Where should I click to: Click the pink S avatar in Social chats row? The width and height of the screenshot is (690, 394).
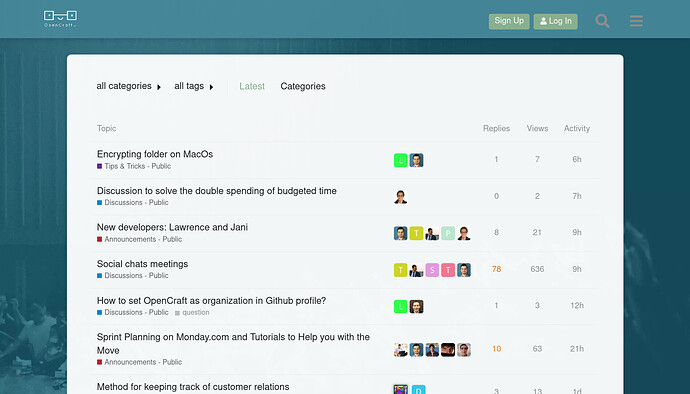pyautogui.click(x=432, y=270)
